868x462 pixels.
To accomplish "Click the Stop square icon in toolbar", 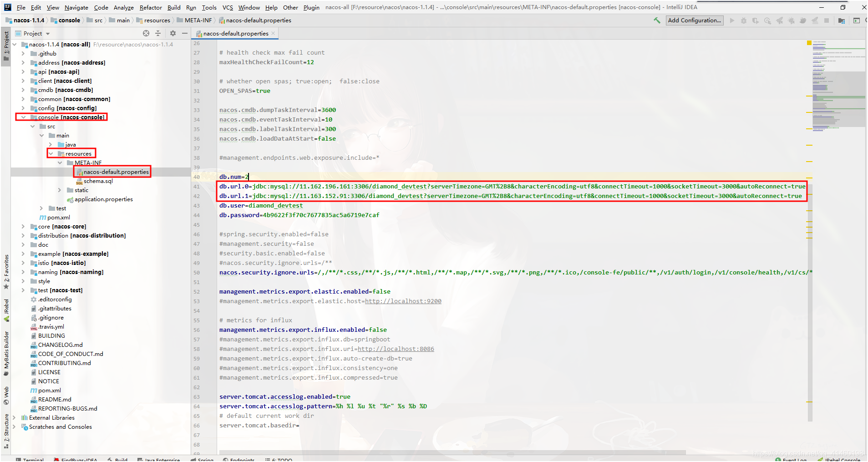I will pyautogui.click(x=827, y=20).
